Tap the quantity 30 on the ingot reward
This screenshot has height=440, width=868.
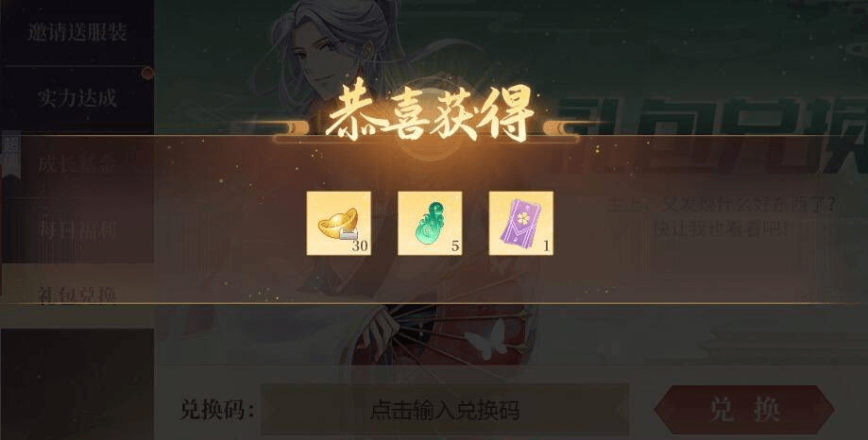pyautogui.click(x=360, y=246)
